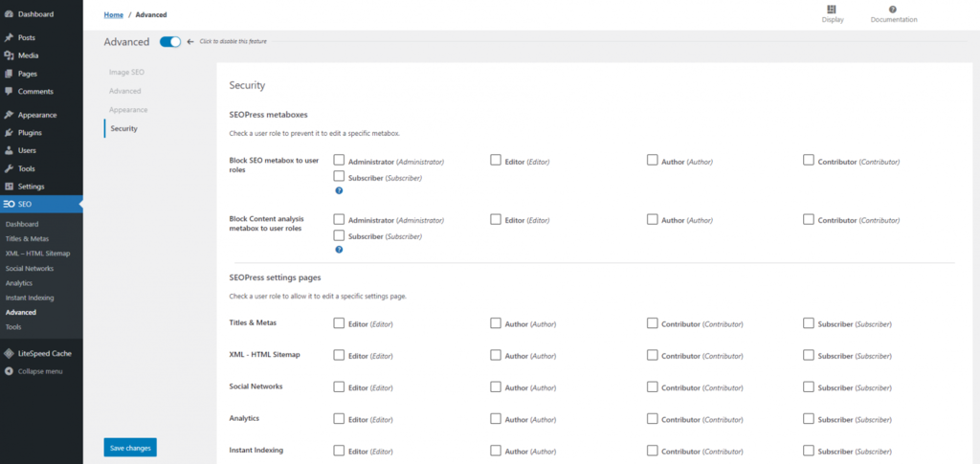Viewport: 980px width, 464px height.
Task: Switch to the Appearance settings tab
Action: pos(128,110)
